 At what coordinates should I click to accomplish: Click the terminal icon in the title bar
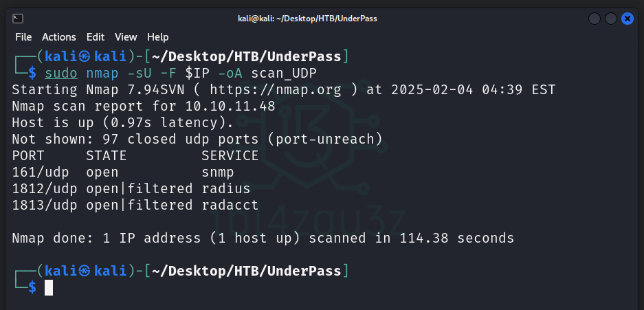[x=19, y=19]
